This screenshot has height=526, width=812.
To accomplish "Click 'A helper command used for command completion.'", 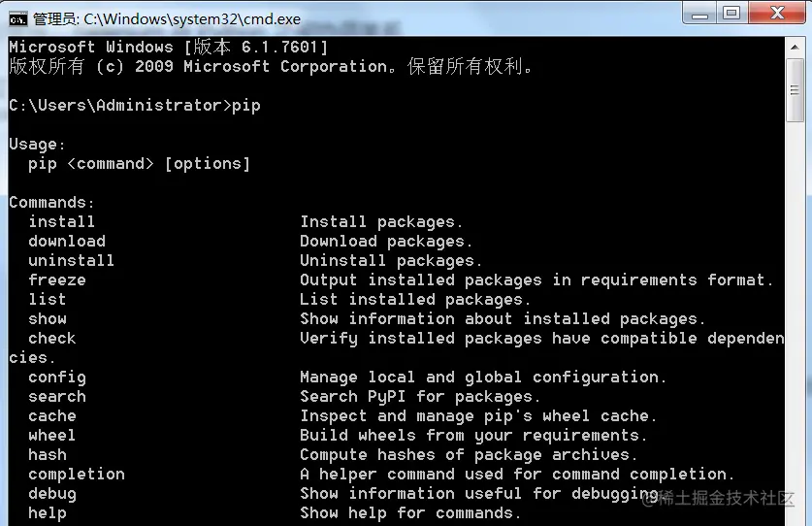I will 517,475.
